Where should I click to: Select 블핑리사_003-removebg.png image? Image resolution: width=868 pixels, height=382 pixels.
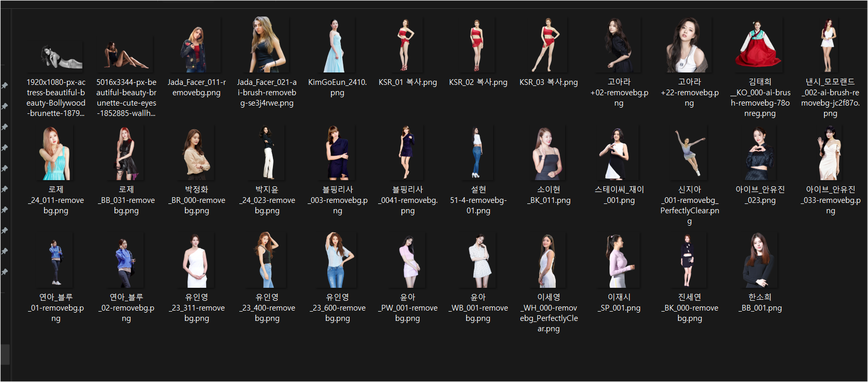tap(338, 153)
